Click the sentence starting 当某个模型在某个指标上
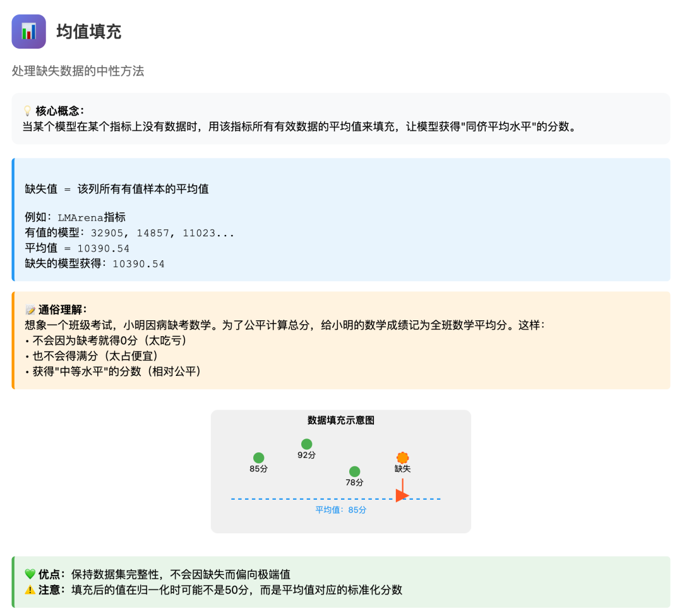682x616 pixels. [300, 126]
